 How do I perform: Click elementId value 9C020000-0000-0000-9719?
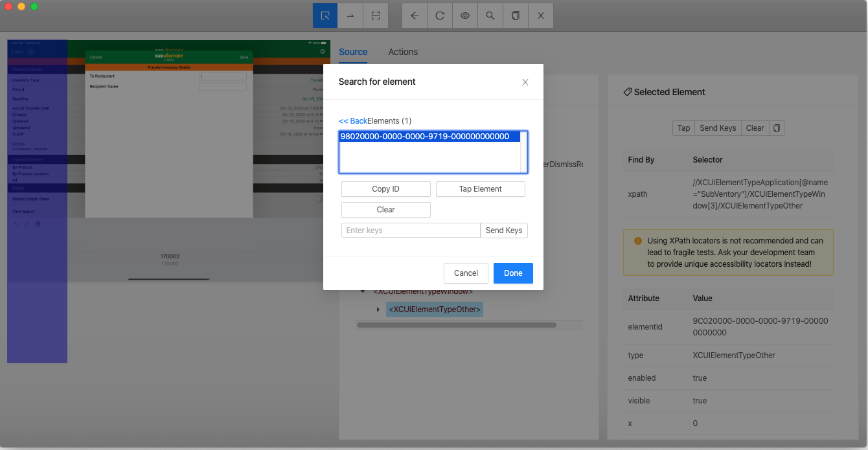click(760, 327)
